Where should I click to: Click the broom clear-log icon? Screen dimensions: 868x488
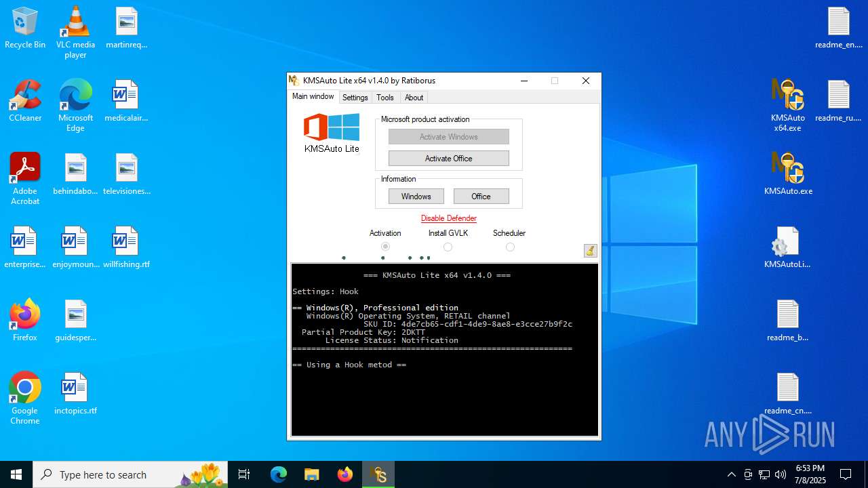pos(590,251)
